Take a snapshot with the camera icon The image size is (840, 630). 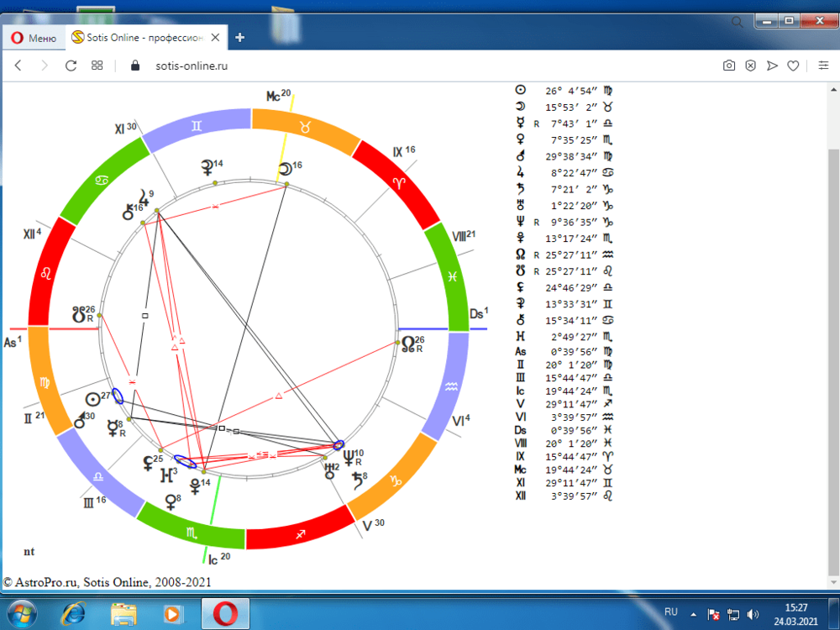click(x=728, y=66)
